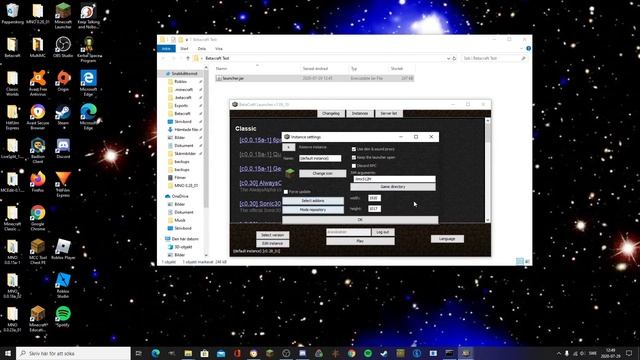Select the Roblox Player desktop icon
Image resolution: width=640 pixels, height=360 pixels.
click(x=63, y=249)
